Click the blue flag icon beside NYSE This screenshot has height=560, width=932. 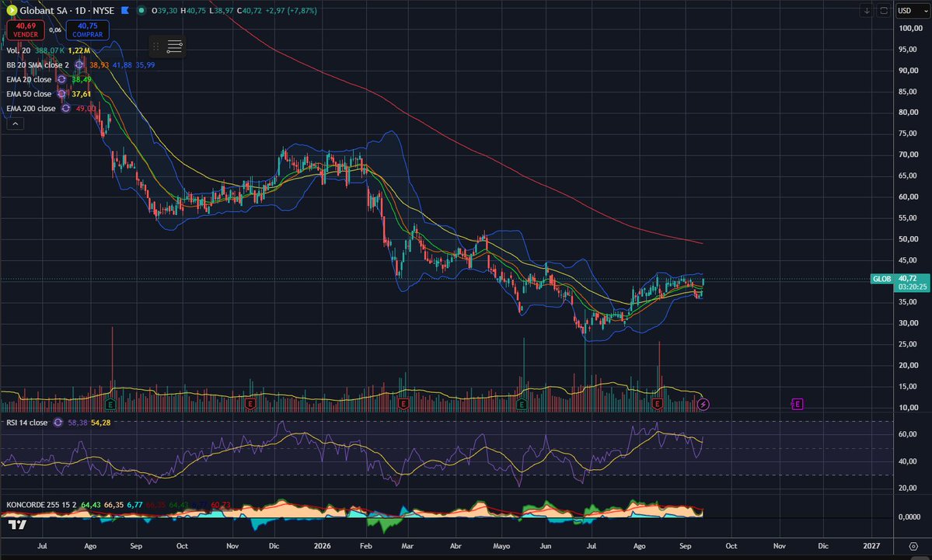click(125, 10)
